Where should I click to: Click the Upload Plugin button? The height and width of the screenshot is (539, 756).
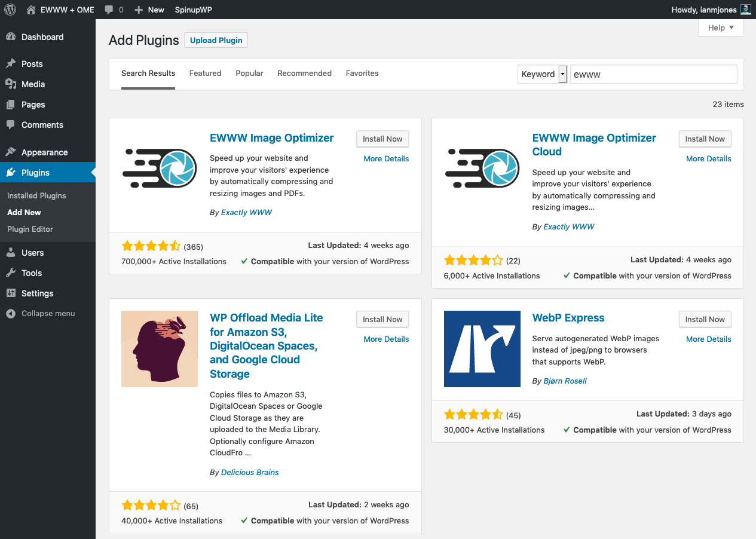(x=216, y=40)
